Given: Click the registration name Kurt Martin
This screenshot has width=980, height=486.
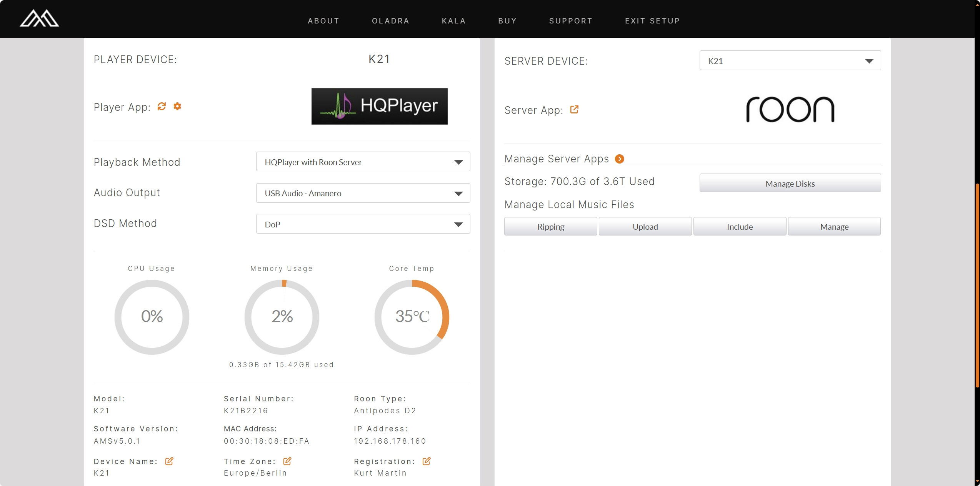Looking at the screenshot, I should pos(380,473).
